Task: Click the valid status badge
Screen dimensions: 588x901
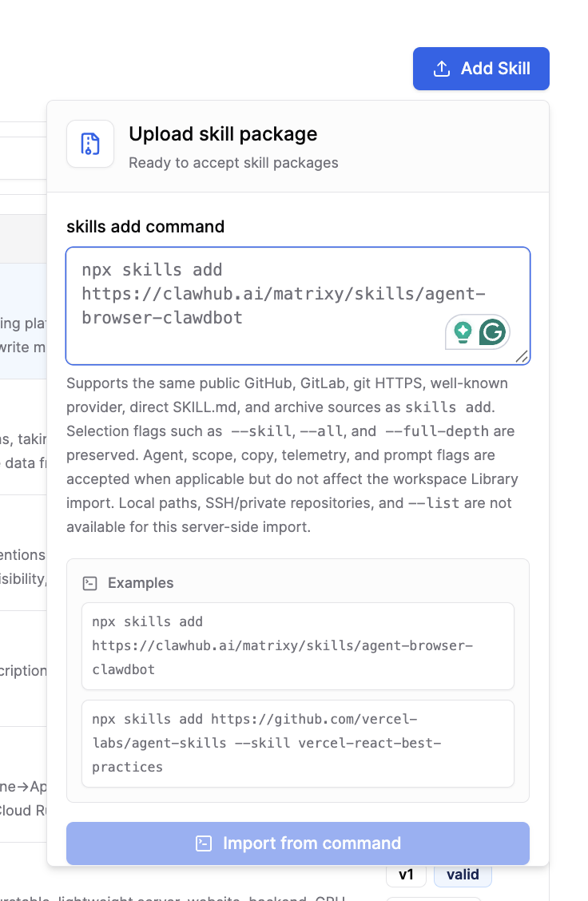Action: pyautogui.click(x=463, y=875)
